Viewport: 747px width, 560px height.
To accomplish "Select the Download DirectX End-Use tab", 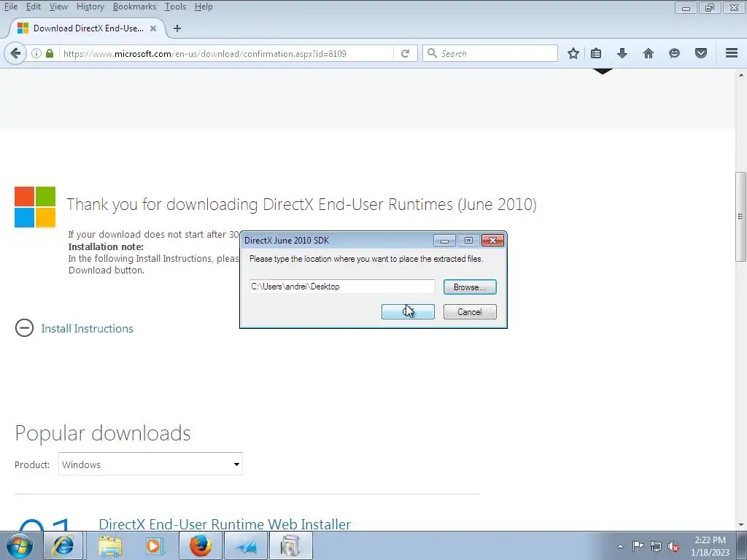I will (x=88, y=28).
